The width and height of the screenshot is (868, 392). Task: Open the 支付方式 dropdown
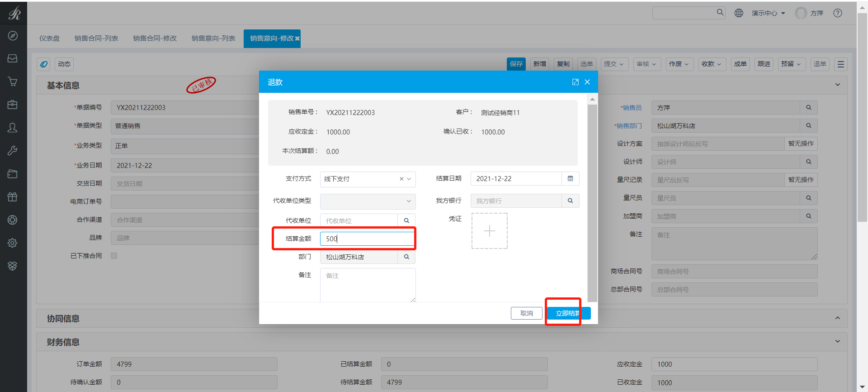pos(368,179)
